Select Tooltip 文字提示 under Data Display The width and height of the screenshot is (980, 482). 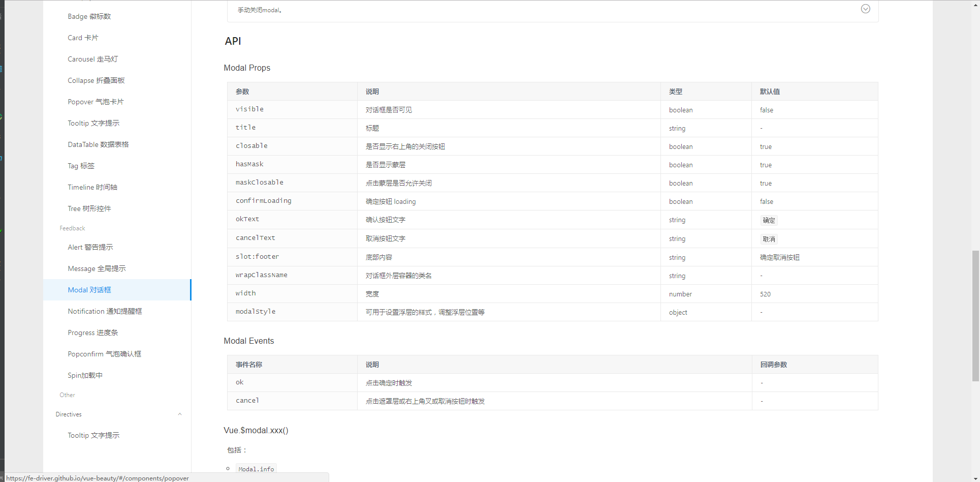coord(93,123)
